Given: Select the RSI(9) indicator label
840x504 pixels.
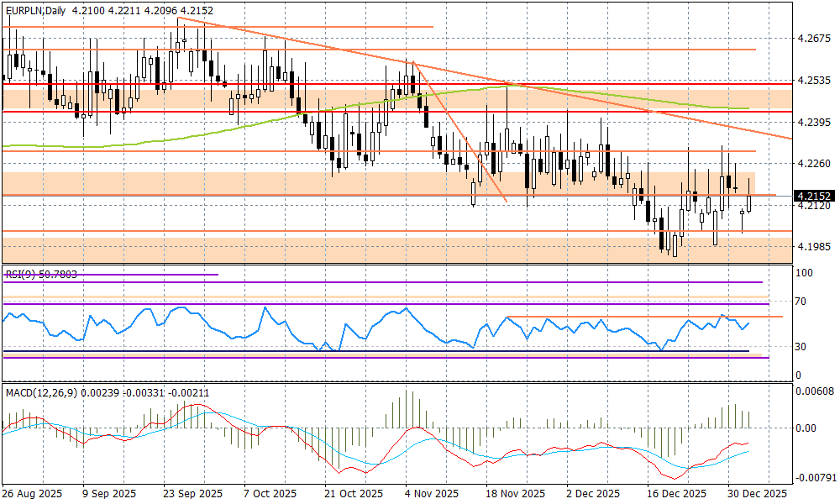Looking at the screenshot, I should [20, 273].
